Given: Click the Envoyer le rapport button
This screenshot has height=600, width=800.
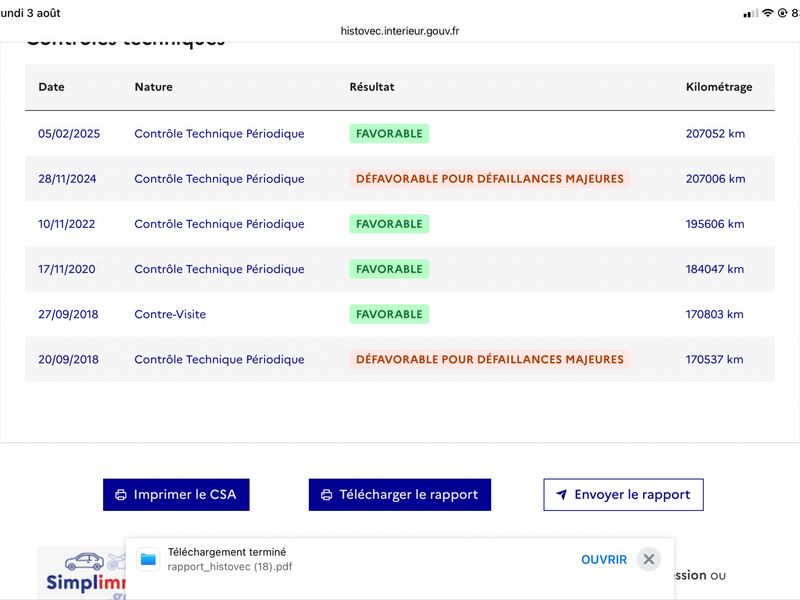Looking at the screenshot, I should (x=623, y=494).
